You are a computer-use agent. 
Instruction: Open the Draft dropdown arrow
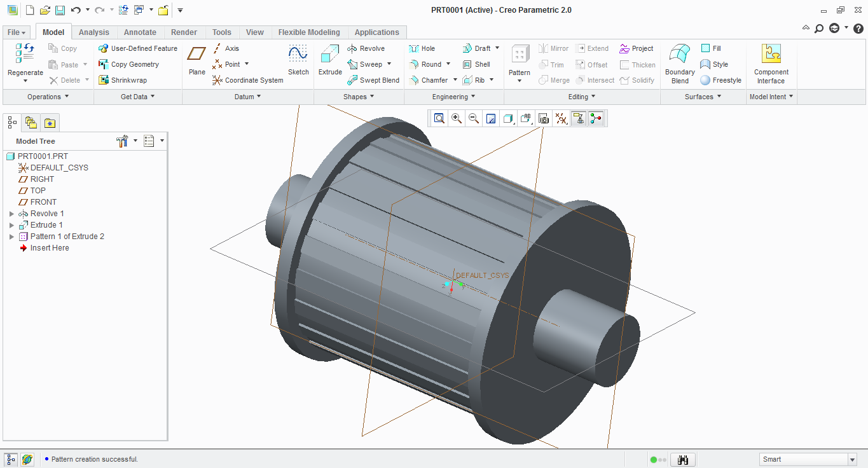tap(497, 48)
